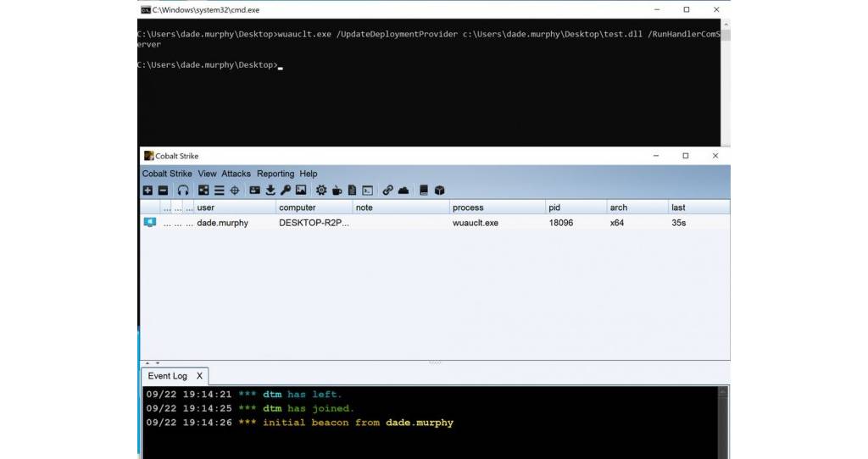Minimize the Cobalt Strike window

(656, 156)
